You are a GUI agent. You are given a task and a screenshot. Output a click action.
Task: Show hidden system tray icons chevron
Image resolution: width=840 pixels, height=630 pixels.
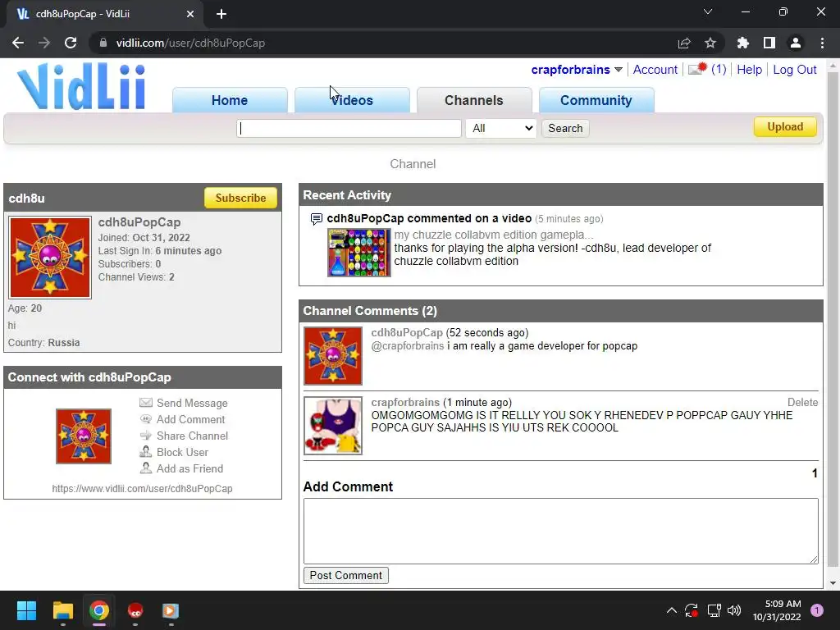click(x=671, y=610)
